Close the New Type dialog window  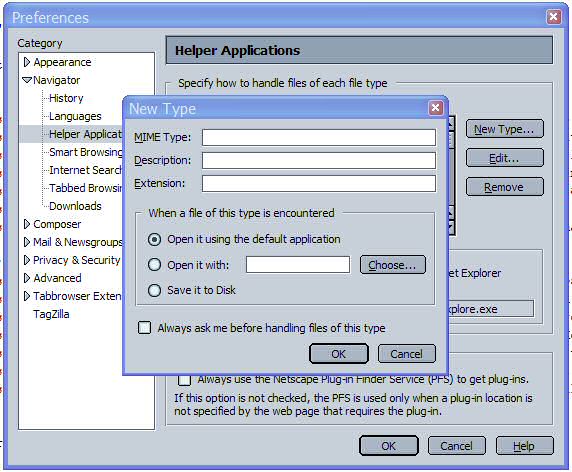click(436, 108)
